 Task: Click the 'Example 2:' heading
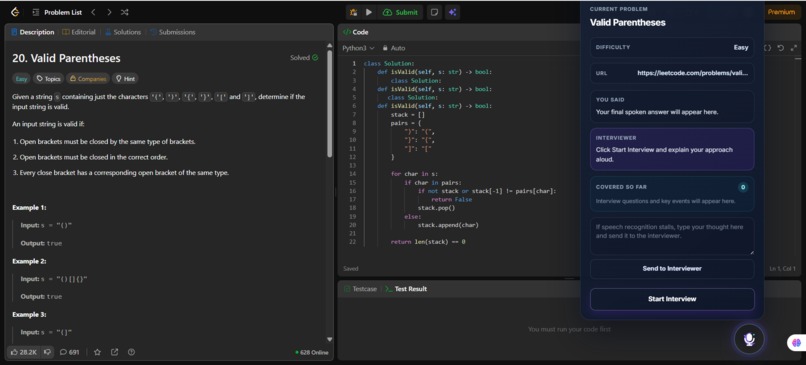tap(29, 261)
